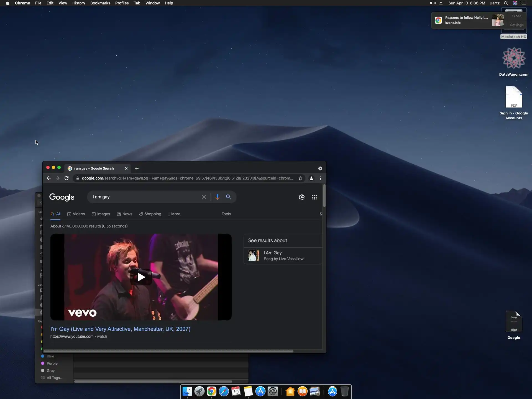
Task: Open the History menu
Action: [78, 3]
